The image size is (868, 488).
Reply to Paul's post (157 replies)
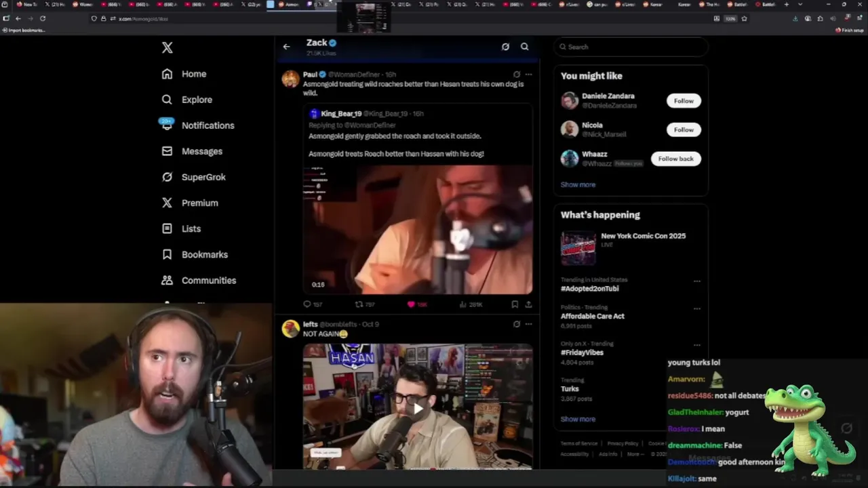pyautogui.click(x=313, y=304)
